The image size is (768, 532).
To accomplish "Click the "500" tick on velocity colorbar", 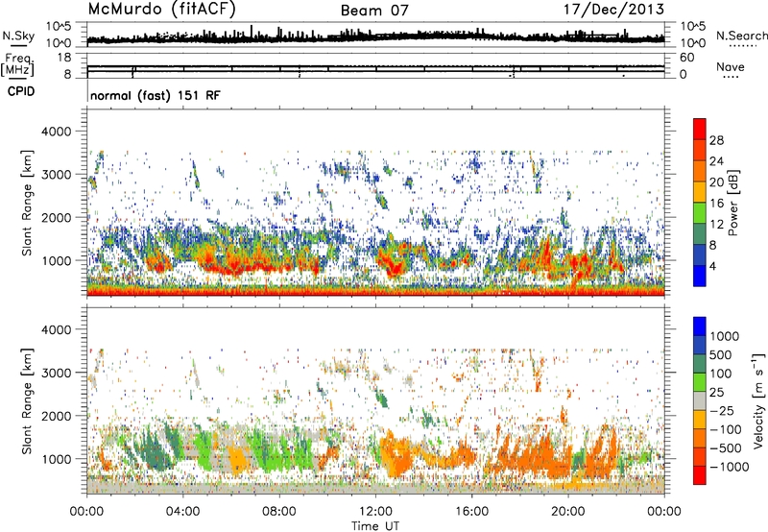I will [x=721, y=355].
